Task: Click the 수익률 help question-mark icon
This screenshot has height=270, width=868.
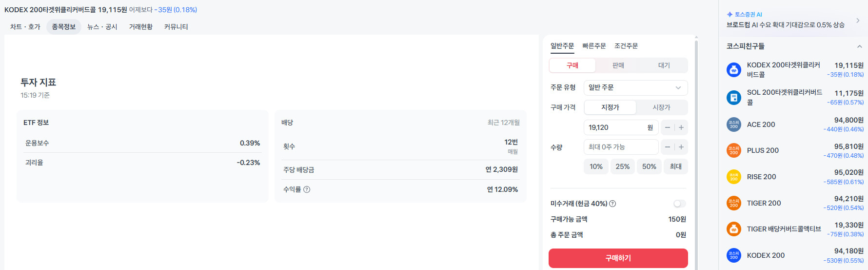Action: [307, 189]
